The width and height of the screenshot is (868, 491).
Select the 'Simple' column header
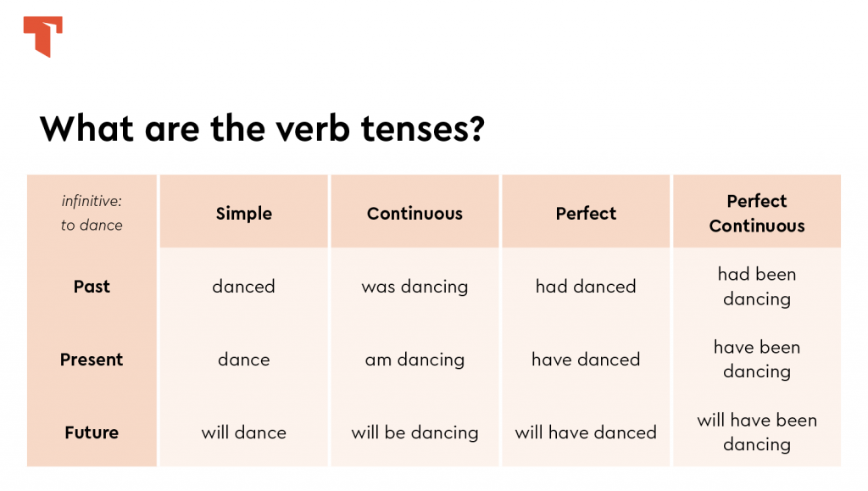pos(244,214)
